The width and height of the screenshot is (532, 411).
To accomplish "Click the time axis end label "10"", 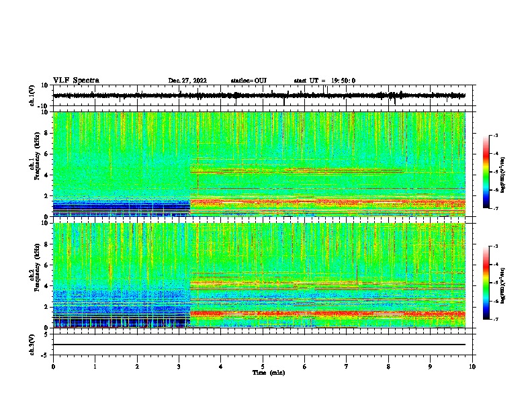I will [x=472, y=367].
